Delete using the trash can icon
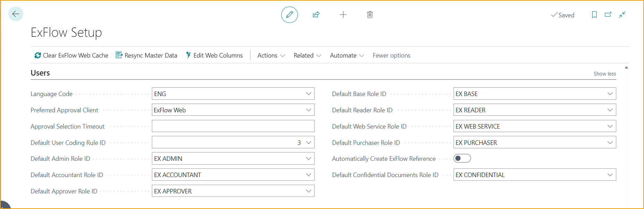 [x=370, y=15]
